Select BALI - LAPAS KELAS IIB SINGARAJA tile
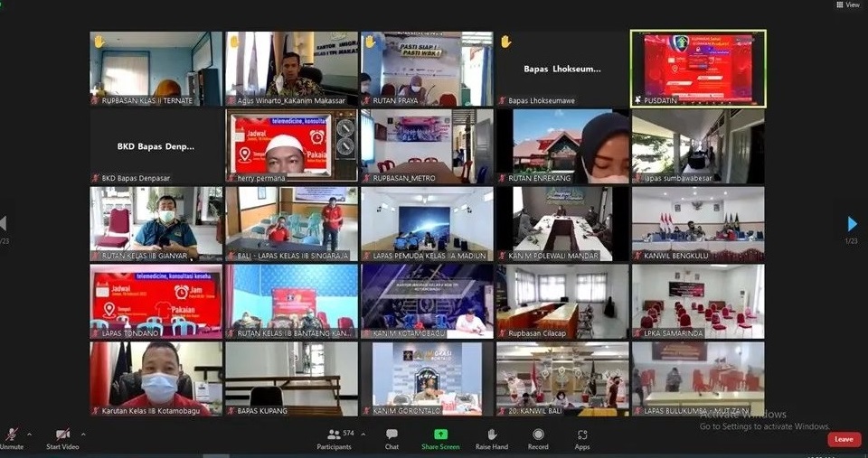 pyautogui.click(x=292, y=223)
